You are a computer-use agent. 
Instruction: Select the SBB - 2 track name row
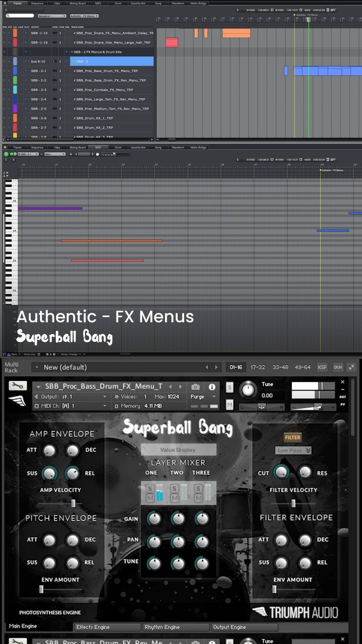112,61
